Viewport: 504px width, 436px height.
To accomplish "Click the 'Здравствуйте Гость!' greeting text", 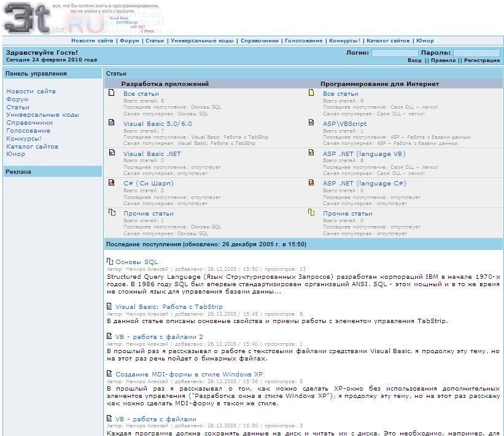I will (42, 53).
